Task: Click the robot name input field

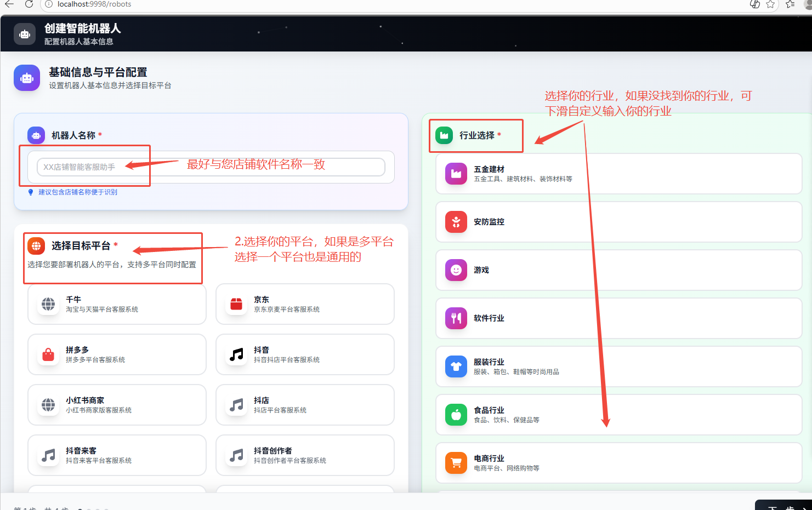Action: 211,167
